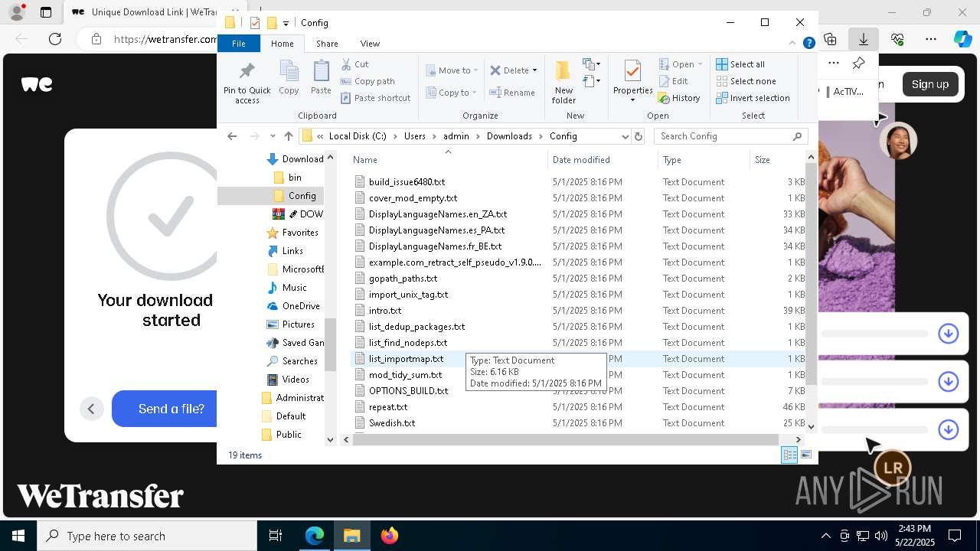Switch to Large icons view in status bar
Screen dimensions: 980x551
click(806, 455)
